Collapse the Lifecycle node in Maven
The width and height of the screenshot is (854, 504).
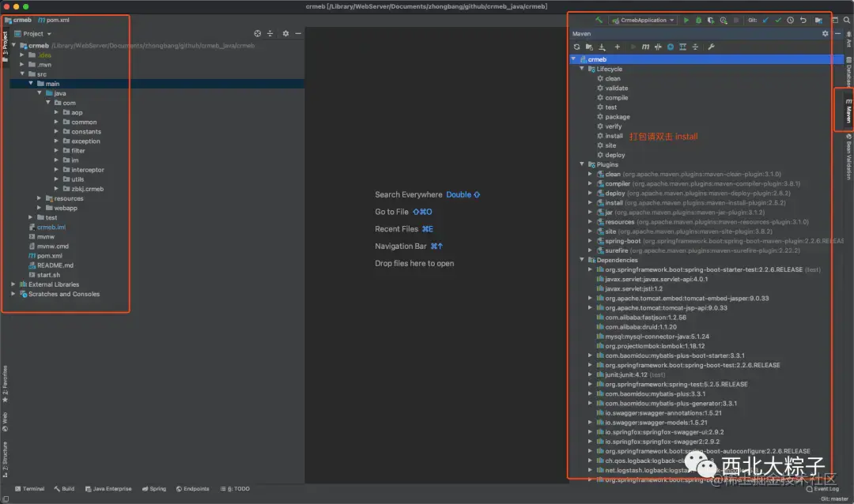[x=582, y=70]
